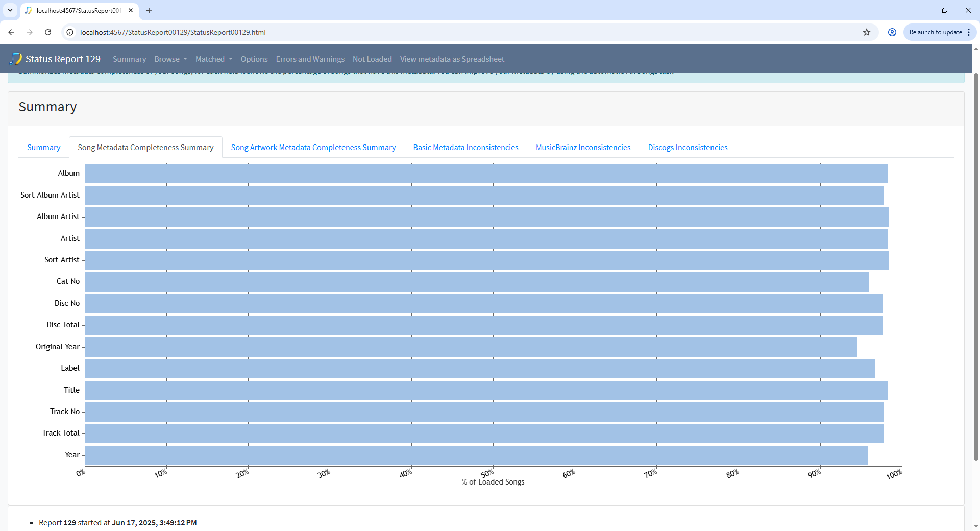Minimize the browser window
The height and width of the screenshot is (531, 980).
921,10
